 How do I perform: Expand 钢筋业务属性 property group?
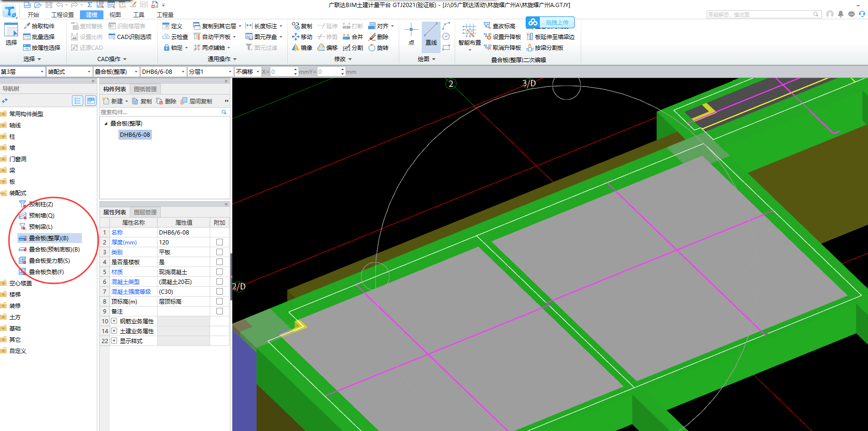click(114, 321)
